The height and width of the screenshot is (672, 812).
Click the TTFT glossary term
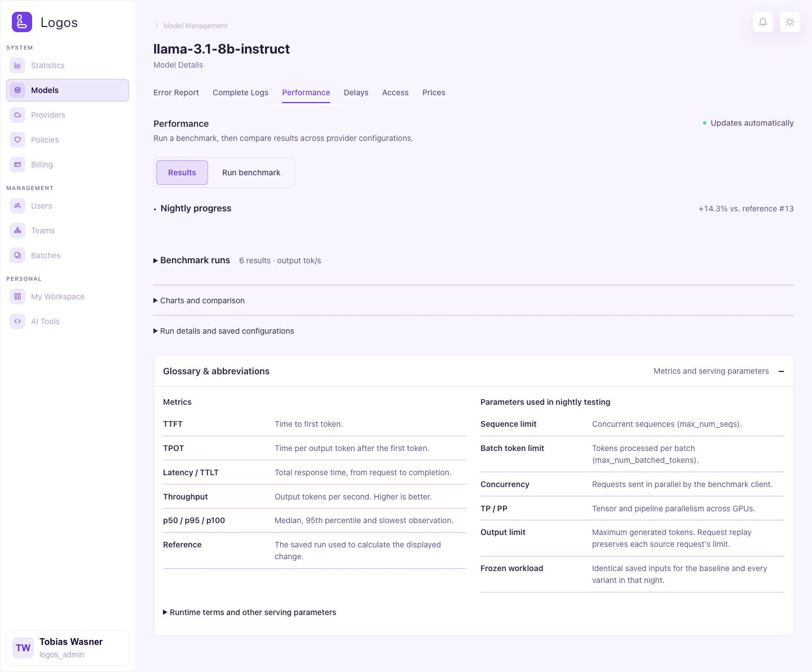pyautogui.click(x=173, y=424)
